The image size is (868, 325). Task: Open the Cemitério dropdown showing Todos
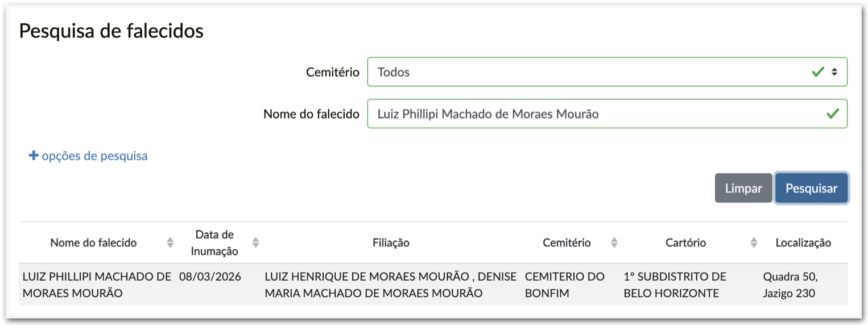tap(592, 72)
